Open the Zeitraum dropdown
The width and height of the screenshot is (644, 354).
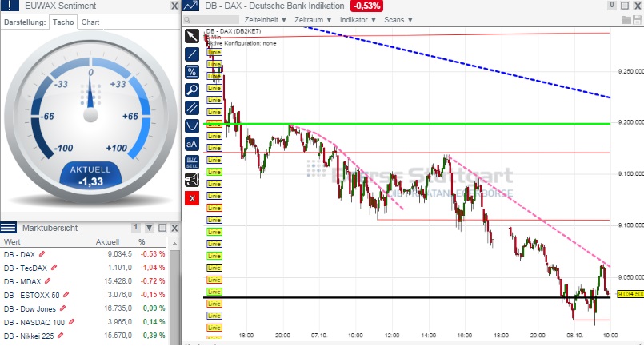point(313,20)
